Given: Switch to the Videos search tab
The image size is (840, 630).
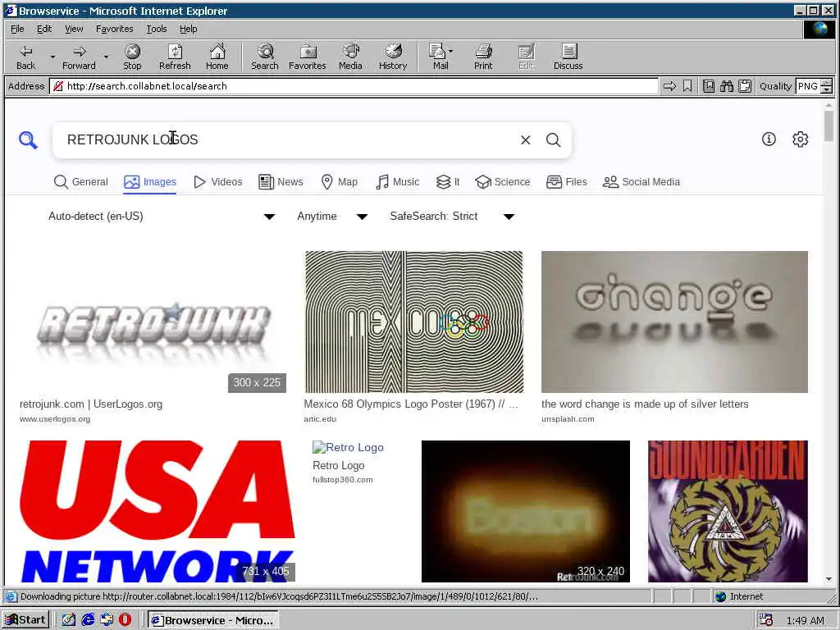Looking at the screenshot, I should pos(218,182).
